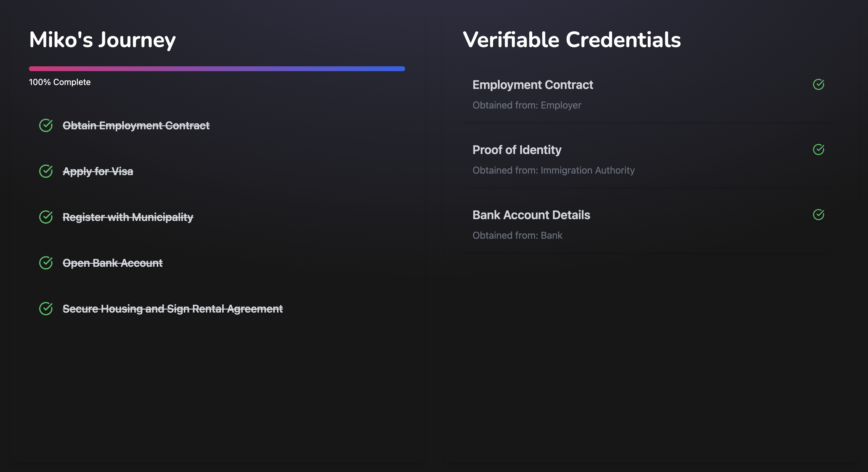Click checkmark icon beside Register with Municipality

[46, 217]
